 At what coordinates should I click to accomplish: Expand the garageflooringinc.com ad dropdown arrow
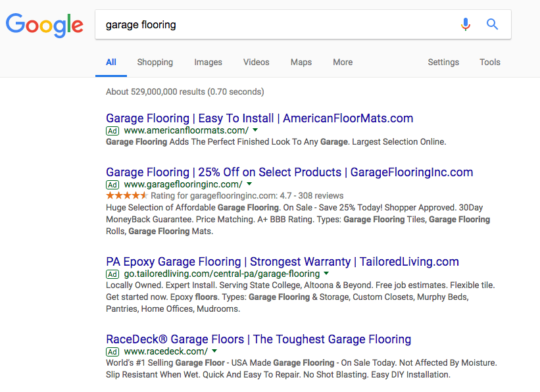[249, 184]
